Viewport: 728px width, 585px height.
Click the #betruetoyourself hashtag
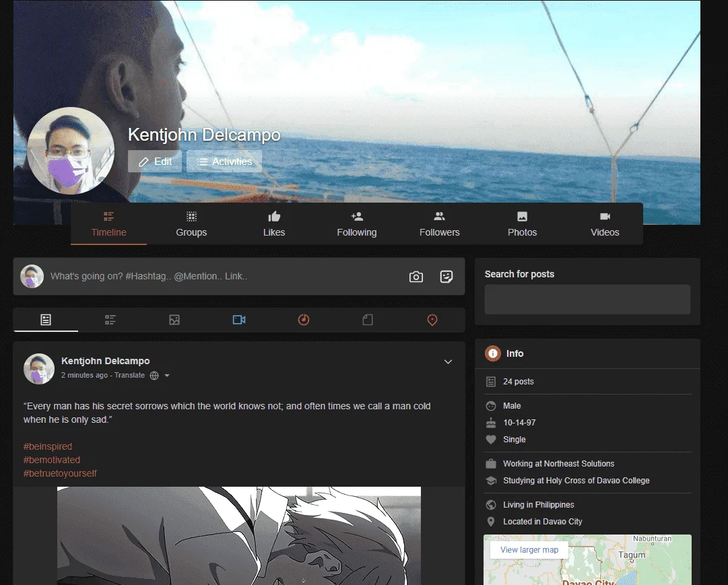(x=60, y=473)
